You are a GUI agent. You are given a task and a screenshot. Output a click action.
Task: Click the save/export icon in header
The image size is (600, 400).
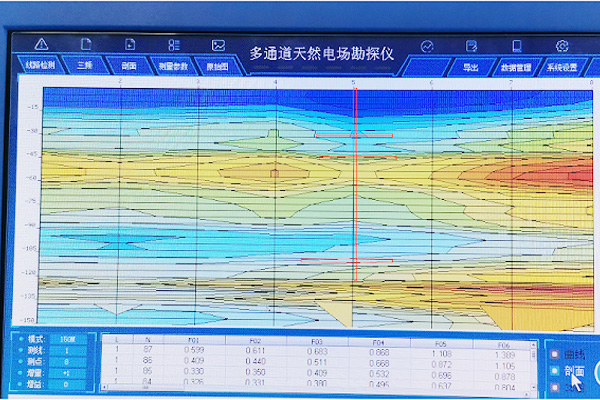point(471,46)
